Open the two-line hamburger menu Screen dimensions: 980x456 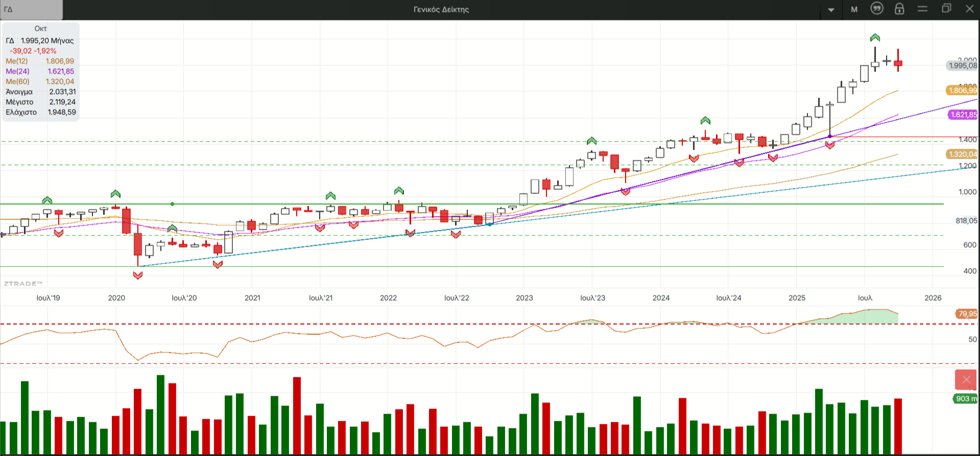(x=922, y=9)
